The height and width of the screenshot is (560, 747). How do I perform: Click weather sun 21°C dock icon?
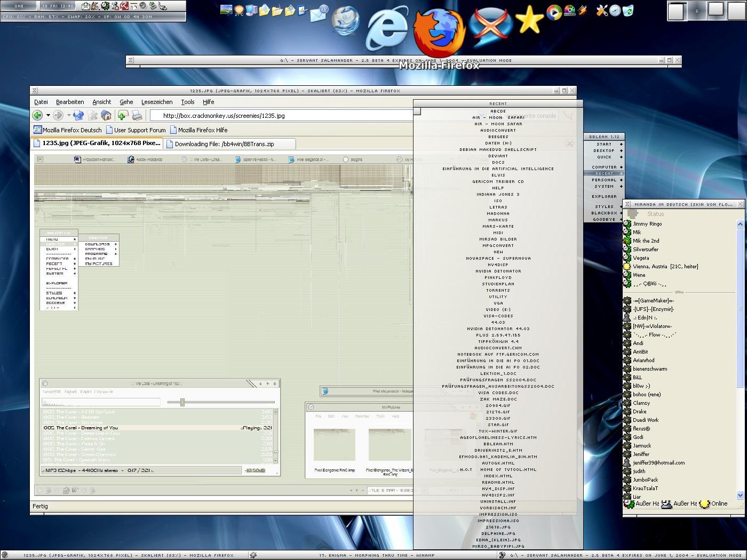tap(239, 10)
